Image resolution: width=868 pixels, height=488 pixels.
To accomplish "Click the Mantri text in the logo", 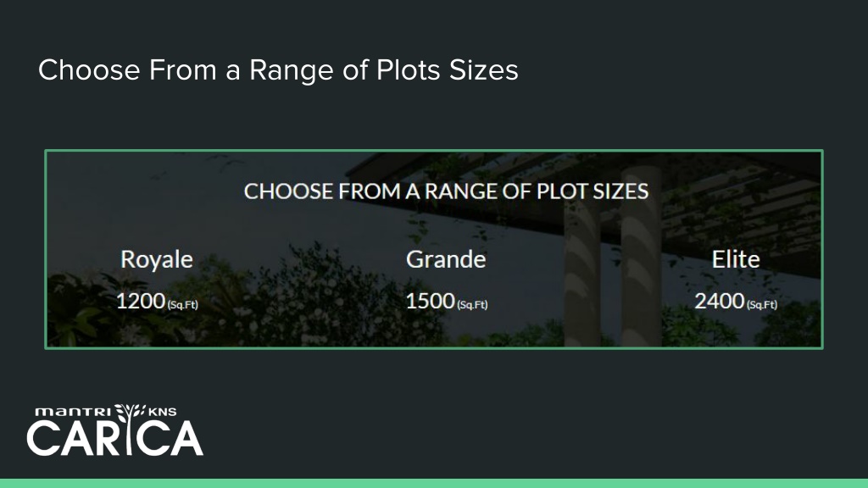I will [73, 412].
